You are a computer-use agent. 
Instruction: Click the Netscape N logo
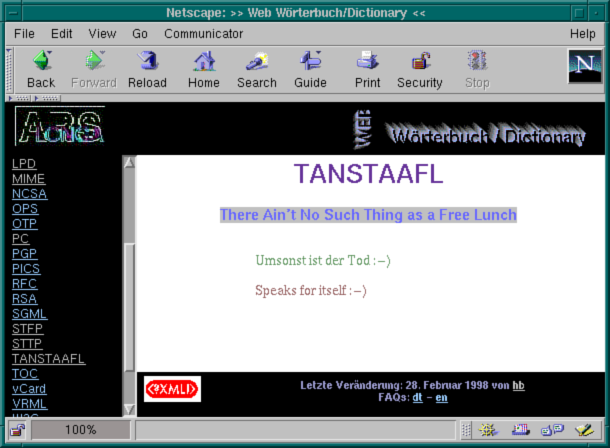tap(584, 66)
